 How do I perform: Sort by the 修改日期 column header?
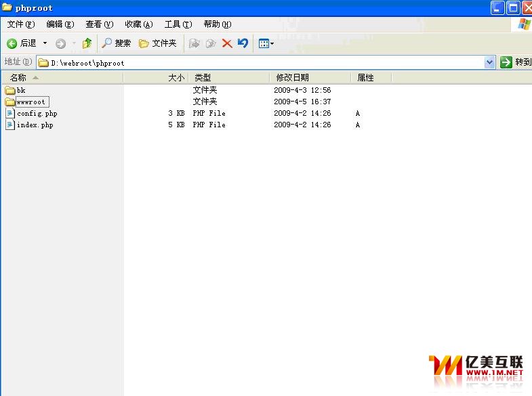click(310, 78)
